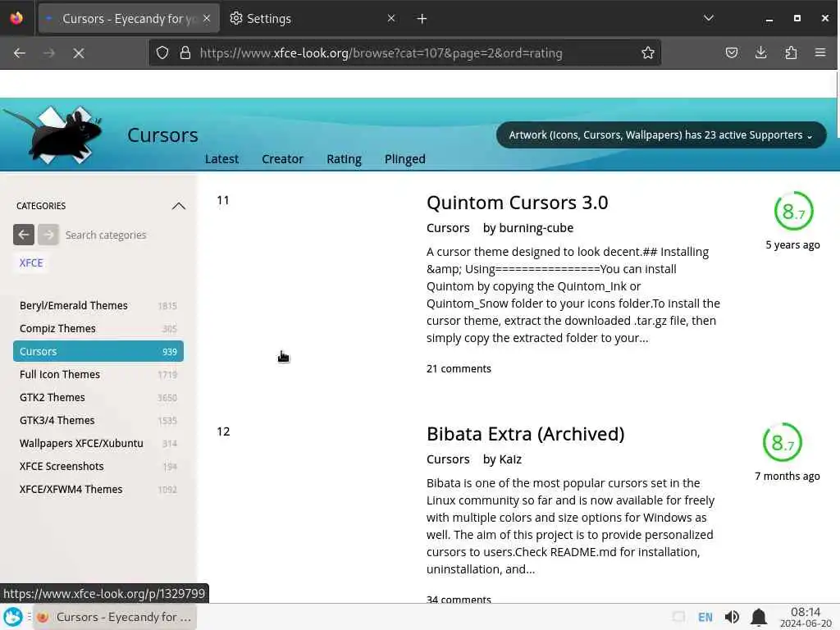
Task: Expand the Artwork active Supporters dropdown
Action: [661, 135]
